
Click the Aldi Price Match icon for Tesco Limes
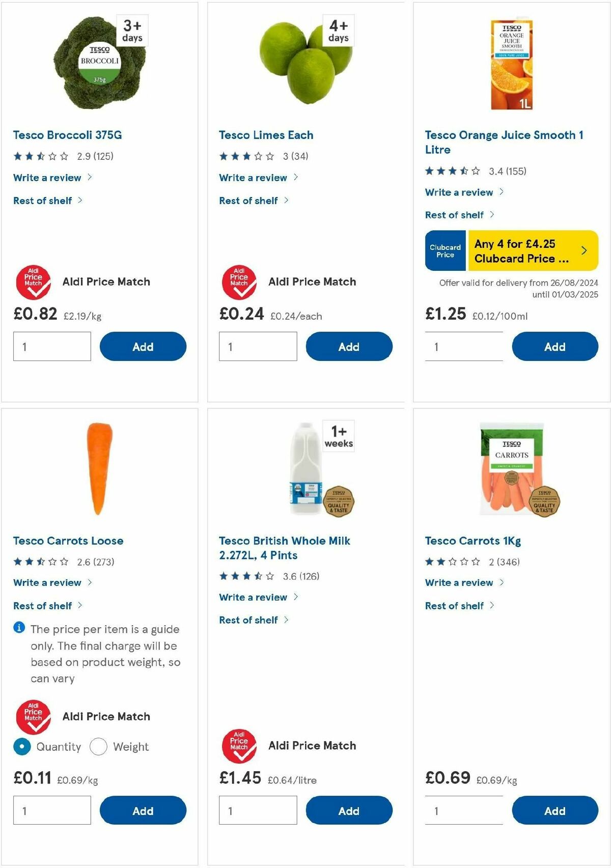(x=239, y=282)
